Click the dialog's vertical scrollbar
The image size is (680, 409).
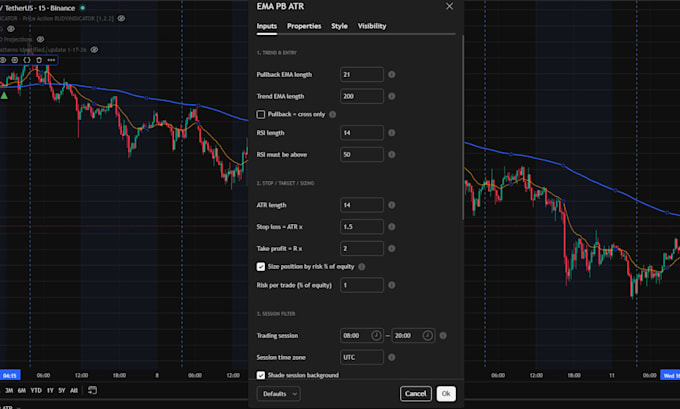point(463,128)
